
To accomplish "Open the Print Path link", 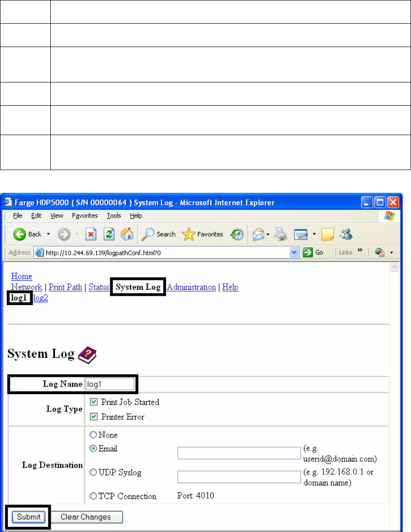I will pyautogui.click(x=66, y=287).
